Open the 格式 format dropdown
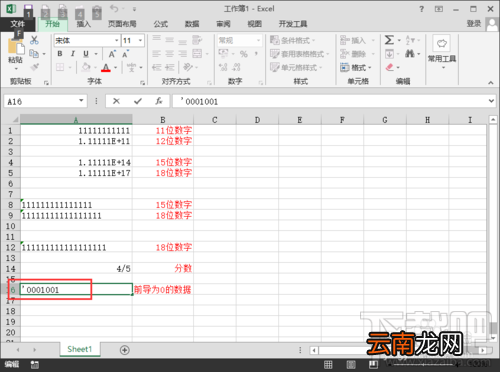The width and height of the screenshot is (500, 372). 356,67
